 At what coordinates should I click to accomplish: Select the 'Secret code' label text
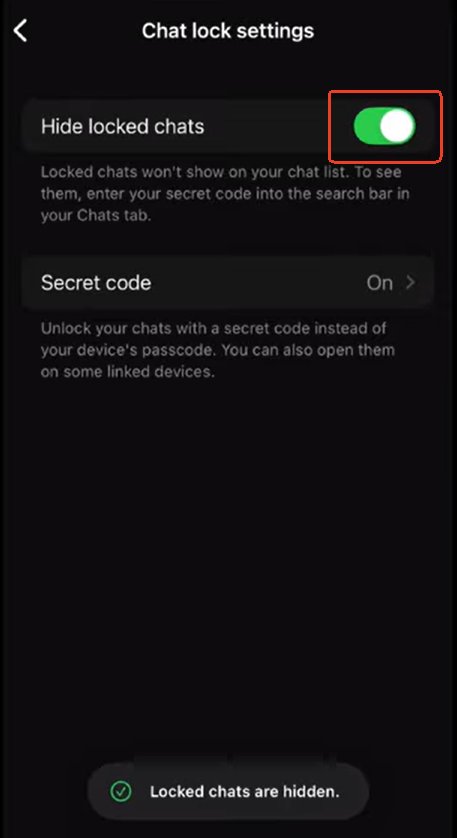click(x=96, y=283)
